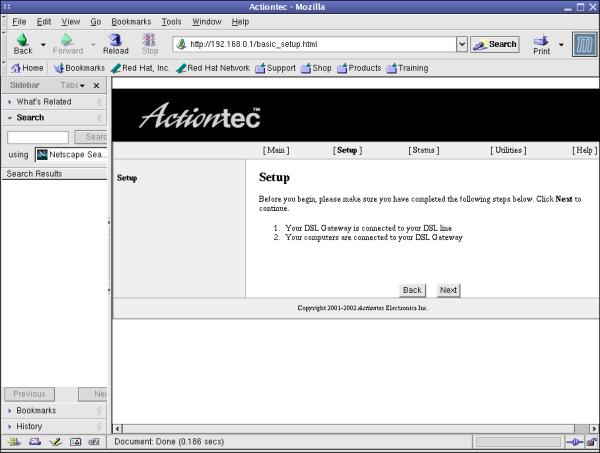Image resolution: width=600 pixels, height=453 pixels.
Task: Open the Actiontec Status tab
Action: pos(424,150)
